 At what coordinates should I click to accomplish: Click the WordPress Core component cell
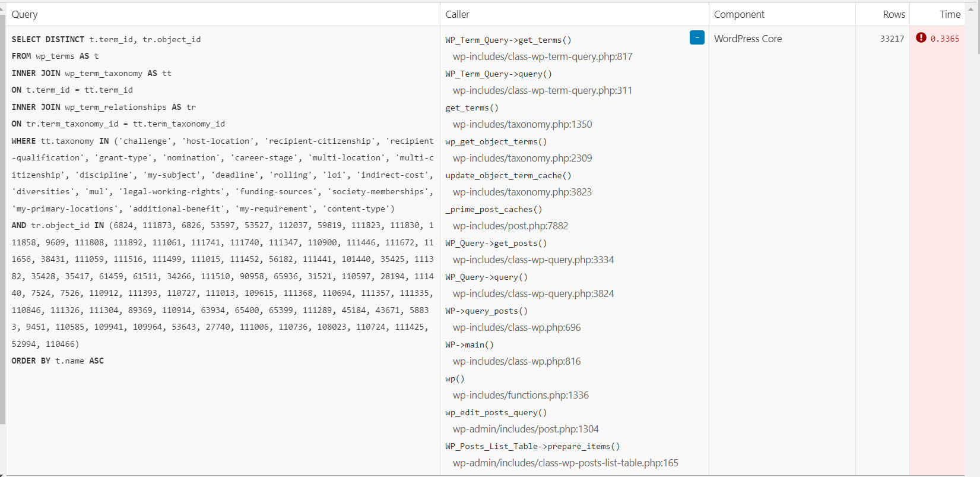[x=748, y=39]
